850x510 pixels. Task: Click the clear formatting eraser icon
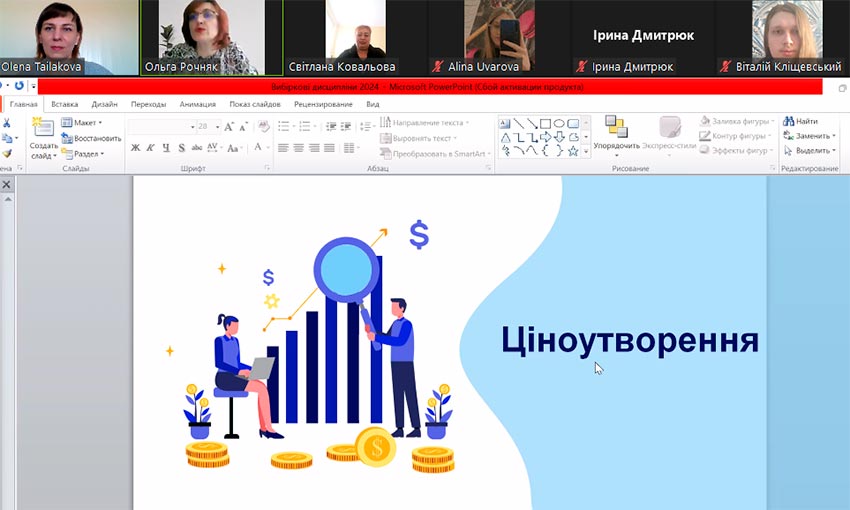pyautogui.click(x=263, y=126)
